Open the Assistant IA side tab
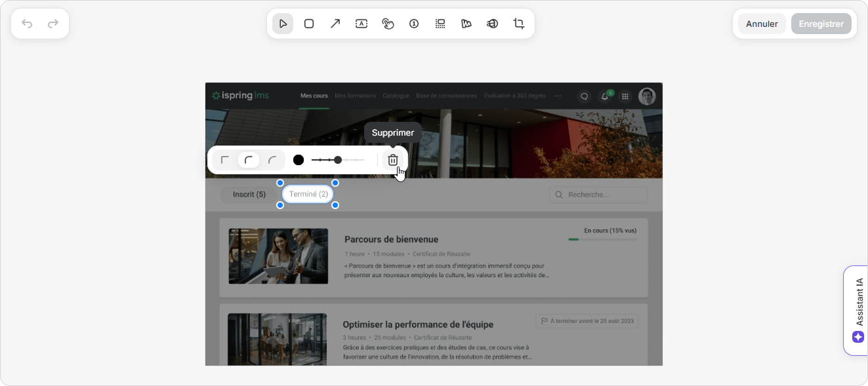Viewport: 868px width, 386px height. pyautogui.click(x=858, y=311)
